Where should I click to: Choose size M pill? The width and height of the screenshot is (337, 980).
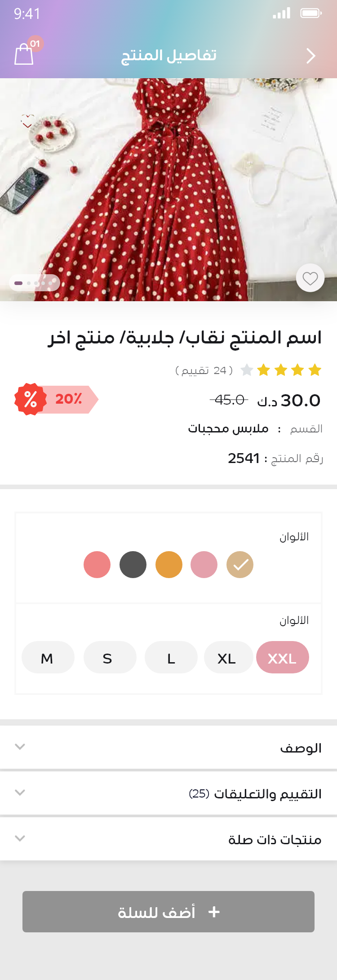point(48,657)
